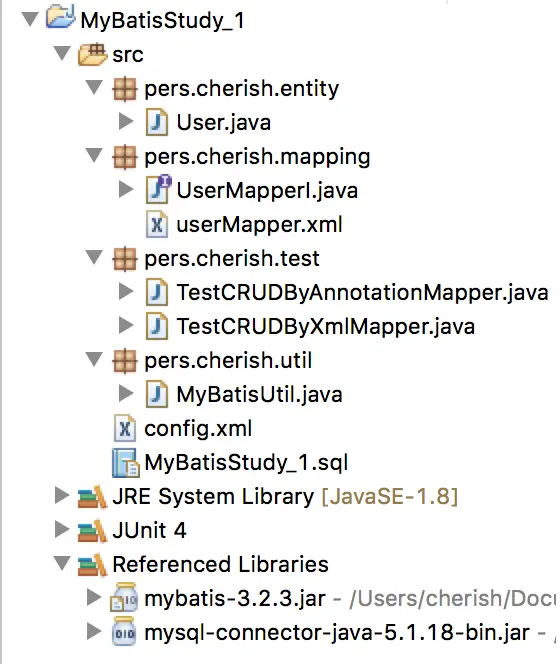Viewport: 560px width, 664px height.
Task: Click the MyBatisStudy_1 project folder icon
Action: tap(61, 17)
